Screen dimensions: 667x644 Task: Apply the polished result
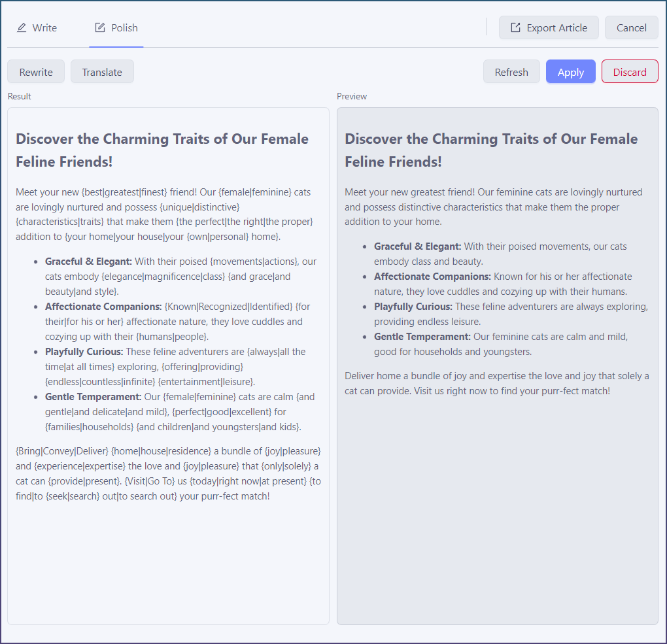coord(570,72)
